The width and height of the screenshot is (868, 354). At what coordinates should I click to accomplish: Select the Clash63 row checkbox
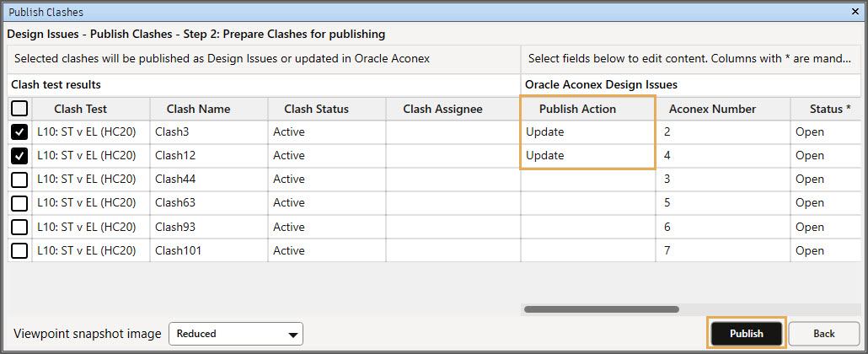(19, 203)
